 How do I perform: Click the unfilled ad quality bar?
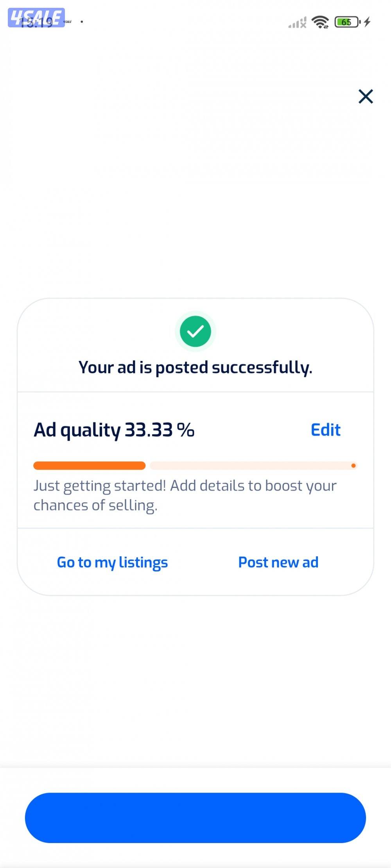(x=250, y=466)
